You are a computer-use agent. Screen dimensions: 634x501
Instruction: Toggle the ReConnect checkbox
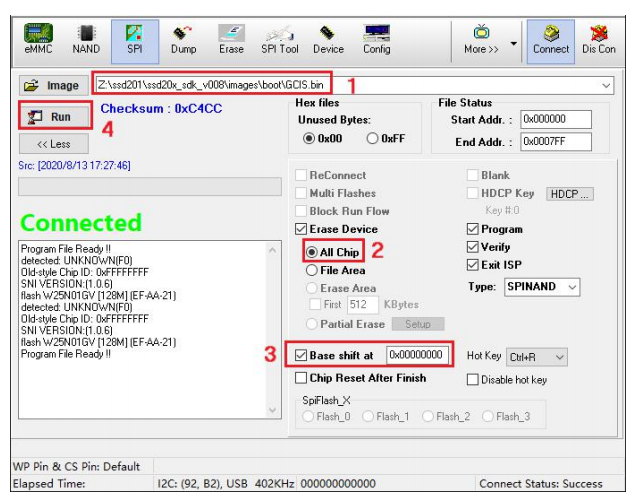[300, 175]
